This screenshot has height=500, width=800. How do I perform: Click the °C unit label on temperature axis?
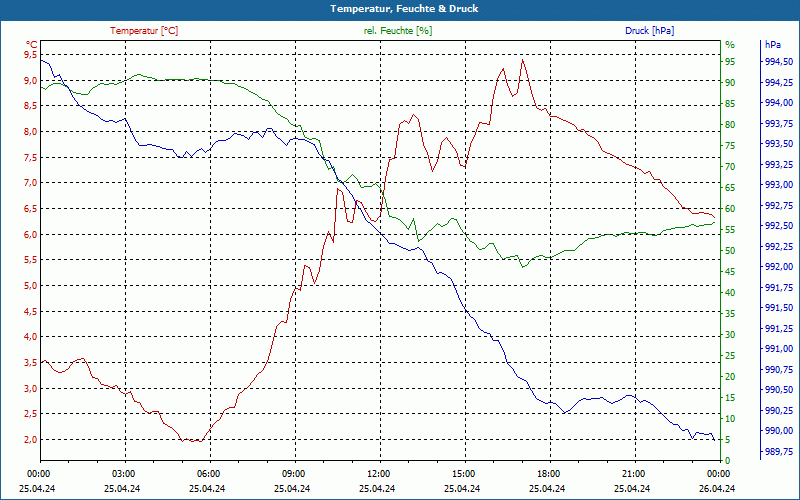(32, 44)
